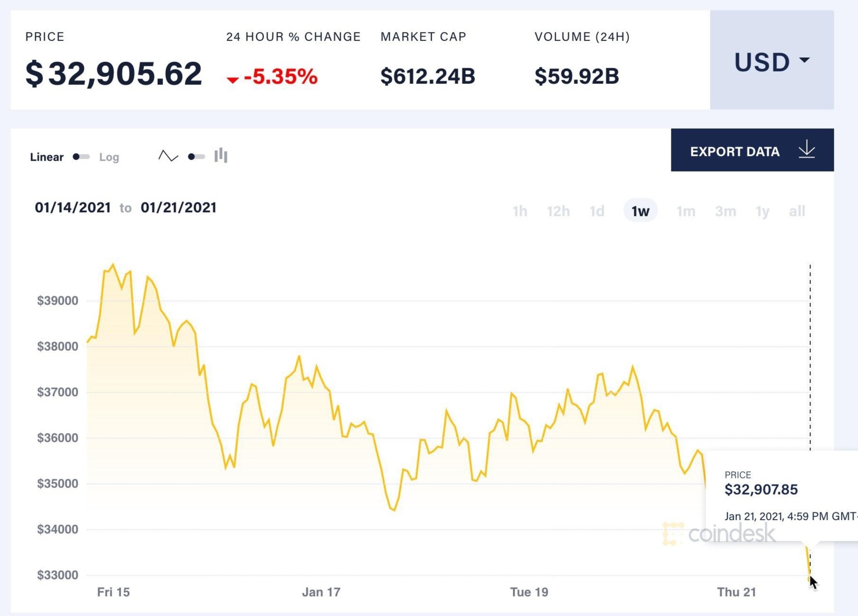
Task: Click the red decline arrow beside -5.35%
Action: [233, 80]
